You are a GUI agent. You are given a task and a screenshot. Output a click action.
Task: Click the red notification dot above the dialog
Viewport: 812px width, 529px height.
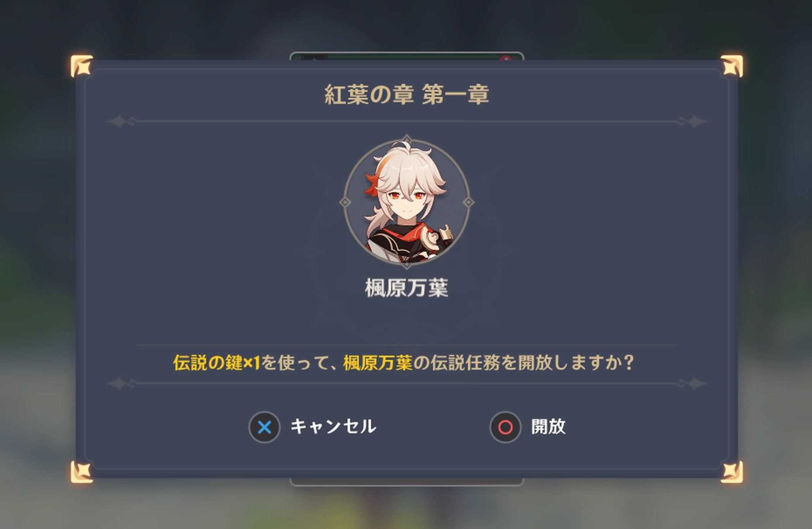505,58
